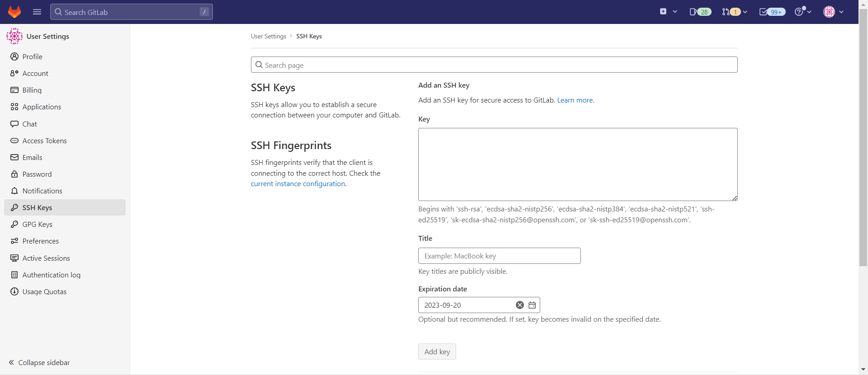Open Notifications settings
868x375 pixels.
[x=65, y=191]
